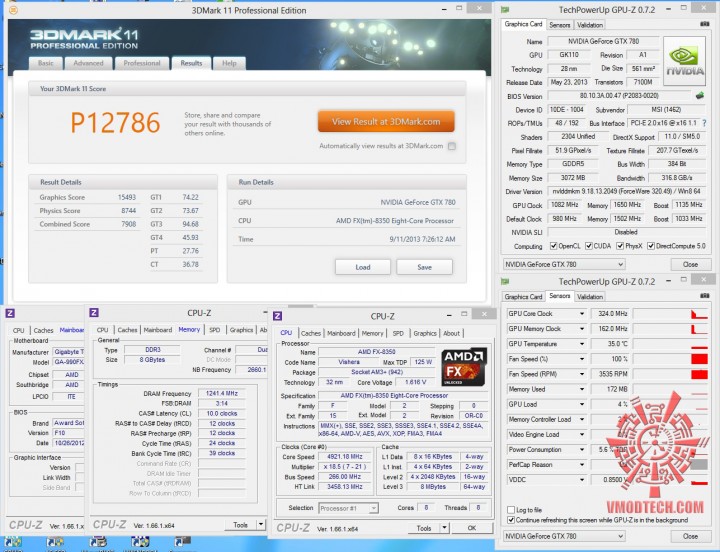720x552 pixels.
Task: Click the Z icon of the CPU-Z Memory window
Action: point(94,312)
